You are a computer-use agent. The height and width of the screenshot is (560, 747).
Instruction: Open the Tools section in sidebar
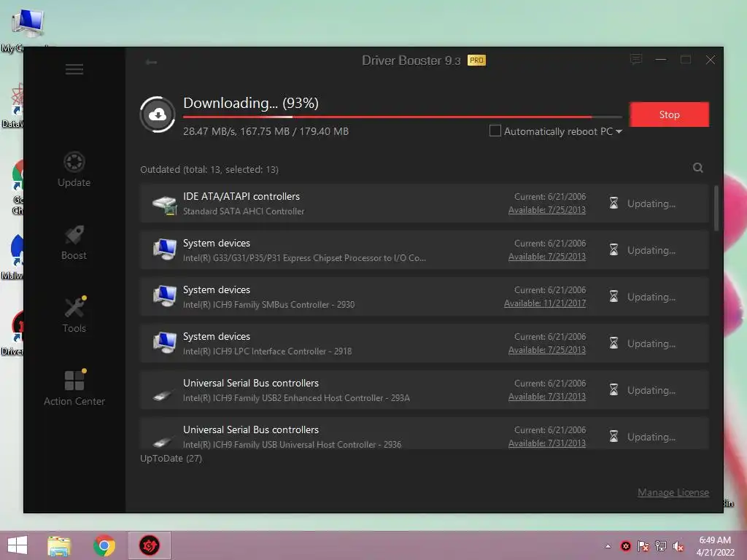tap(74, 315)
